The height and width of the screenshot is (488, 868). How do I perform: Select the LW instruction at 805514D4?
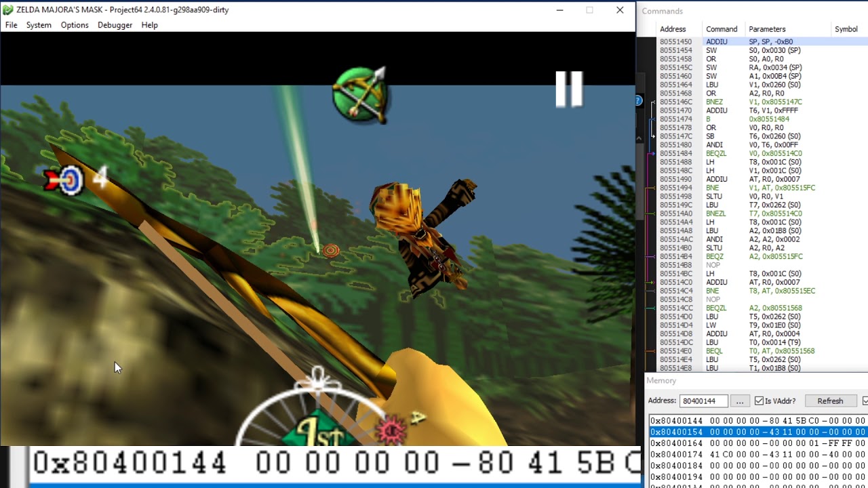763,325
